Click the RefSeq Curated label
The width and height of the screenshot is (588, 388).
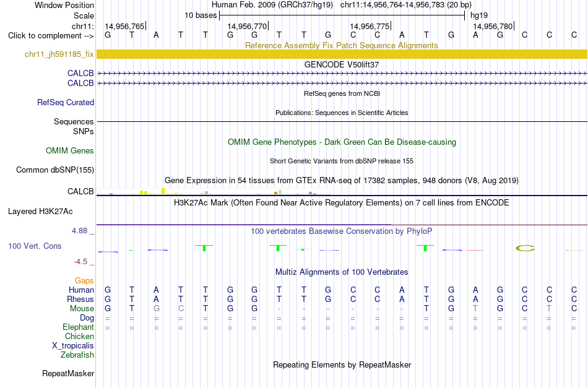[x=66, y=102]
